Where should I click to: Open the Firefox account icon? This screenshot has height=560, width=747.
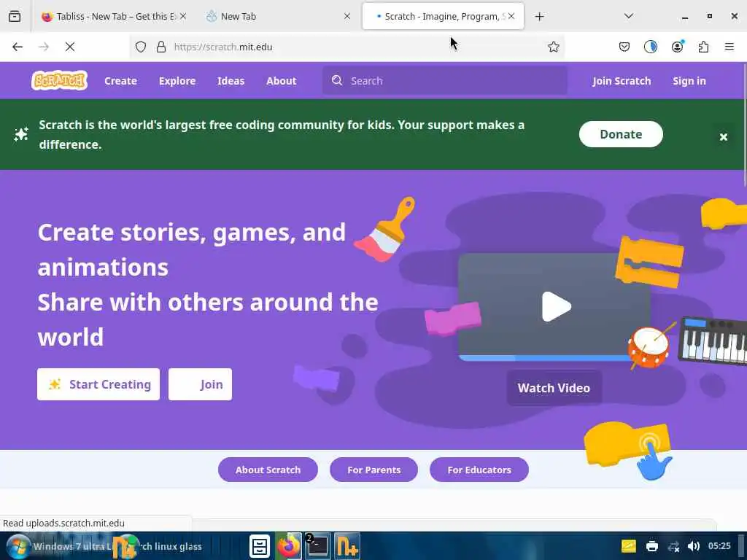(677, 47)
